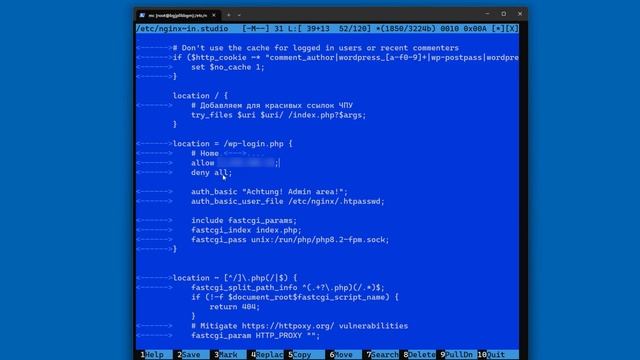This screenshot has width=640, height=360.
Task: Click the auth_basic_user_file /etc/nginx/.htpasswd line
Action: click(288, 201)
